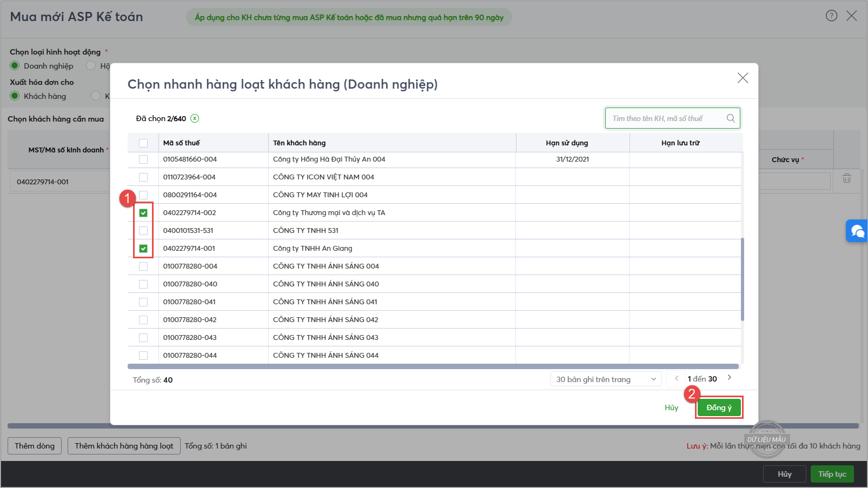Click Chức vụ column header behind dialog
This screenshot has width=868, height=488.
[x=787, y=159]
